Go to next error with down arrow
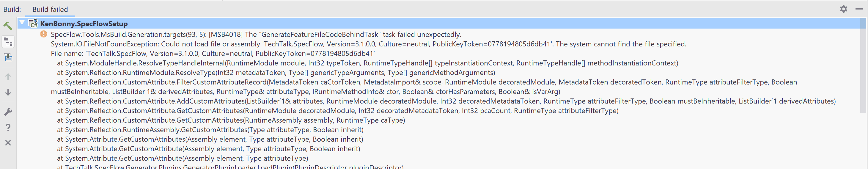The image size is (868, 169). 8,92
